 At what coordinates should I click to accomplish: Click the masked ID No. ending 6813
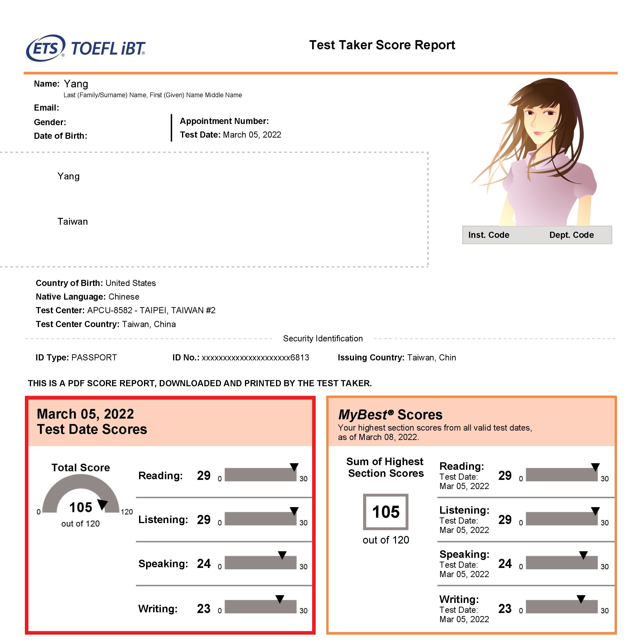[241, 358]
